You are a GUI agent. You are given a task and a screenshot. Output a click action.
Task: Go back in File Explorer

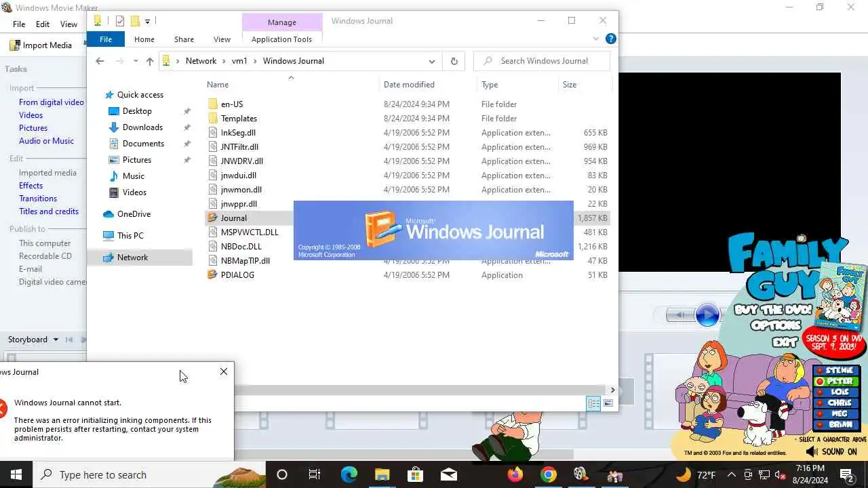[100, 61]
